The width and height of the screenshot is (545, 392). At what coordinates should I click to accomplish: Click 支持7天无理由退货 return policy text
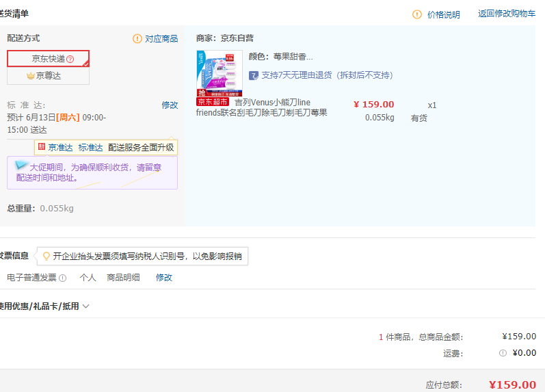[x=327, y=75]
